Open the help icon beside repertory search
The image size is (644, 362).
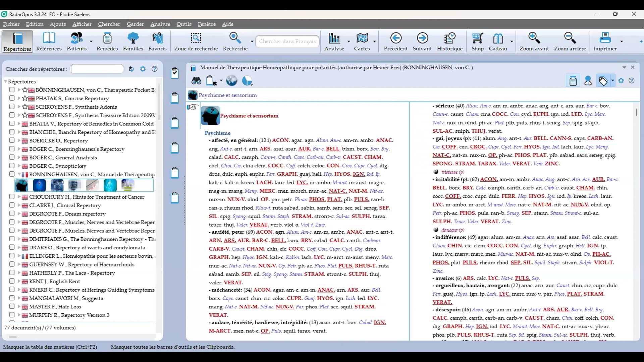(154, 69)
